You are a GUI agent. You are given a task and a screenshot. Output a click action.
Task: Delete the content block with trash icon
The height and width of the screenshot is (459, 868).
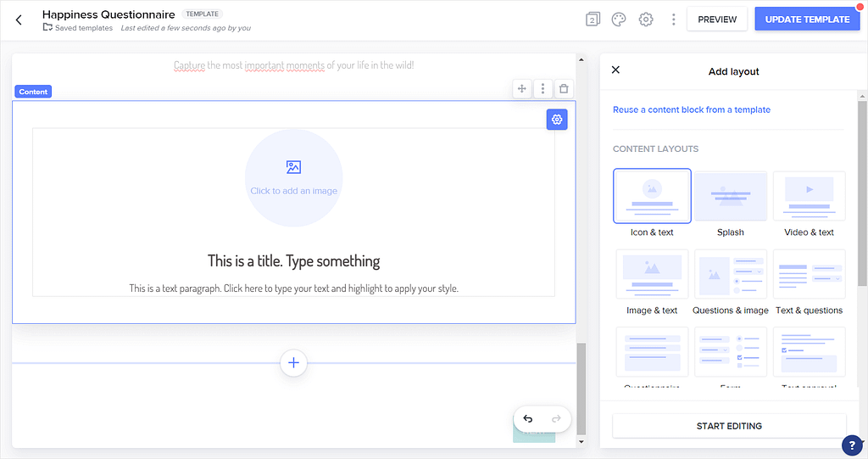(x=564, y=89)
